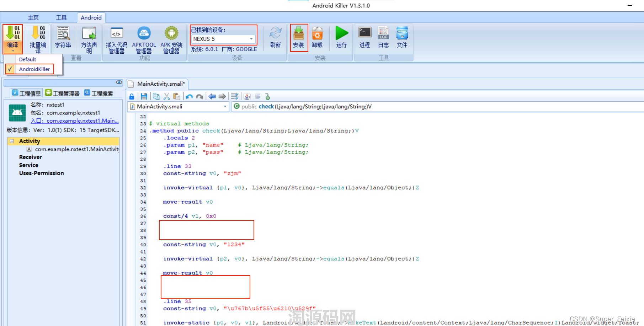Select the Uses-Permission tree node
The image size is (644, 326).
41,173
